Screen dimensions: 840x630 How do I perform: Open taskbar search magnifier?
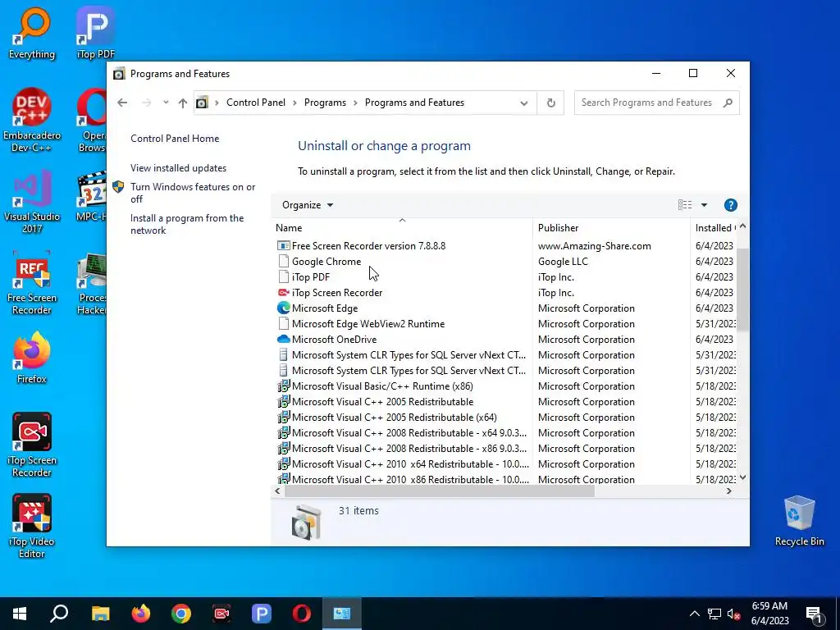click(59, 614)
